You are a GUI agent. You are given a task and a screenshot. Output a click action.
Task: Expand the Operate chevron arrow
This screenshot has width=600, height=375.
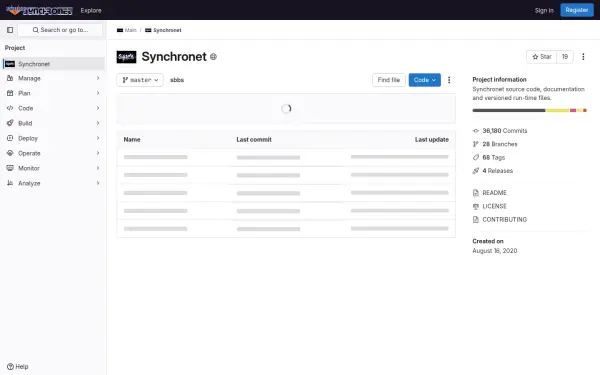(98, 153)
